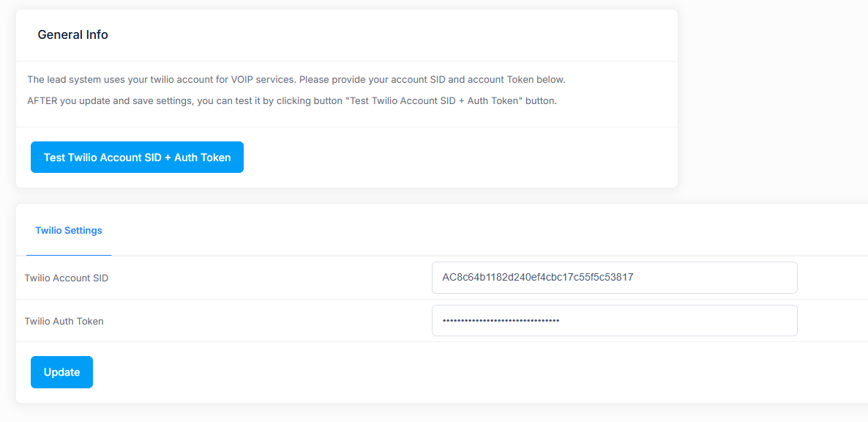This screenshot has height=422, width=868.
Task: Click 'account Token below' in the description
Action: click(516, 79)
